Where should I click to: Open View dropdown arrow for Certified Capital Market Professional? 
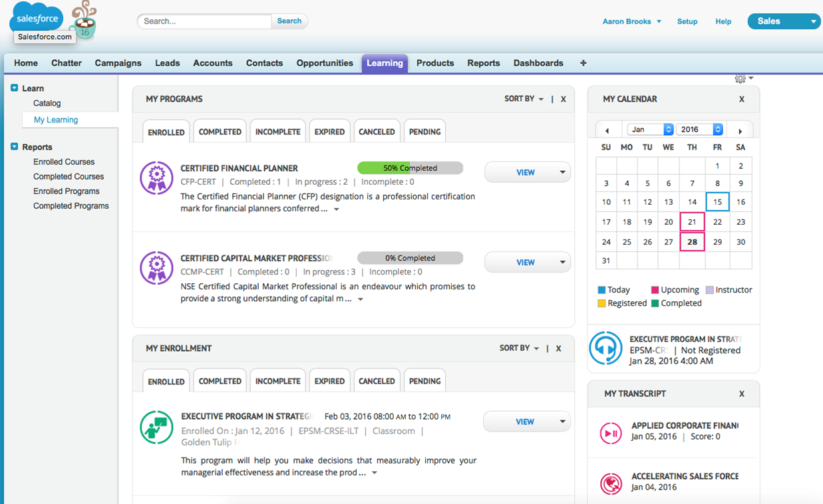pyautogui.click(x=562, y=263)
